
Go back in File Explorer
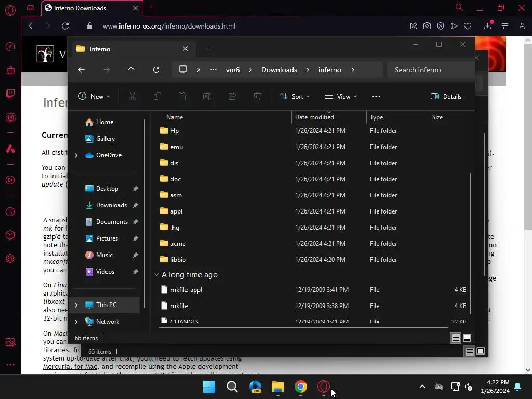point(82,70)
